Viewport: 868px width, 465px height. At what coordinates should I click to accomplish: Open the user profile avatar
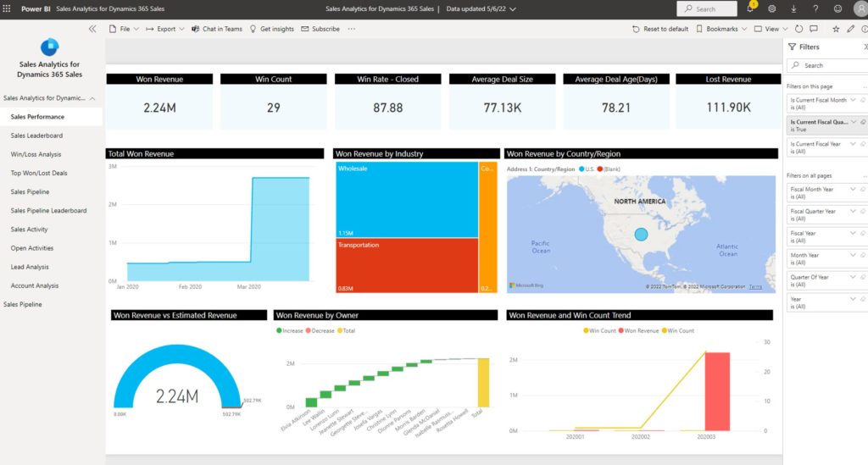click(861, 8)
